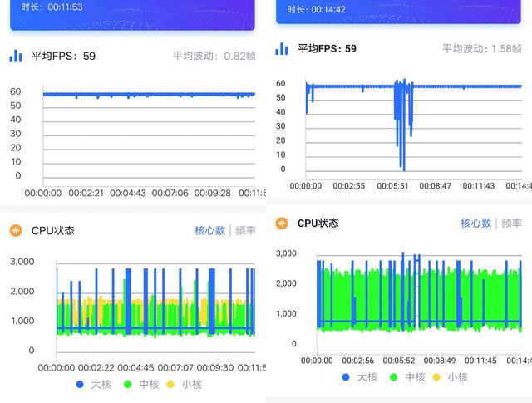Toggle 小核 legend dot in right chart
The width and height of the screenshot is (532, 403).
click(436, 377)
